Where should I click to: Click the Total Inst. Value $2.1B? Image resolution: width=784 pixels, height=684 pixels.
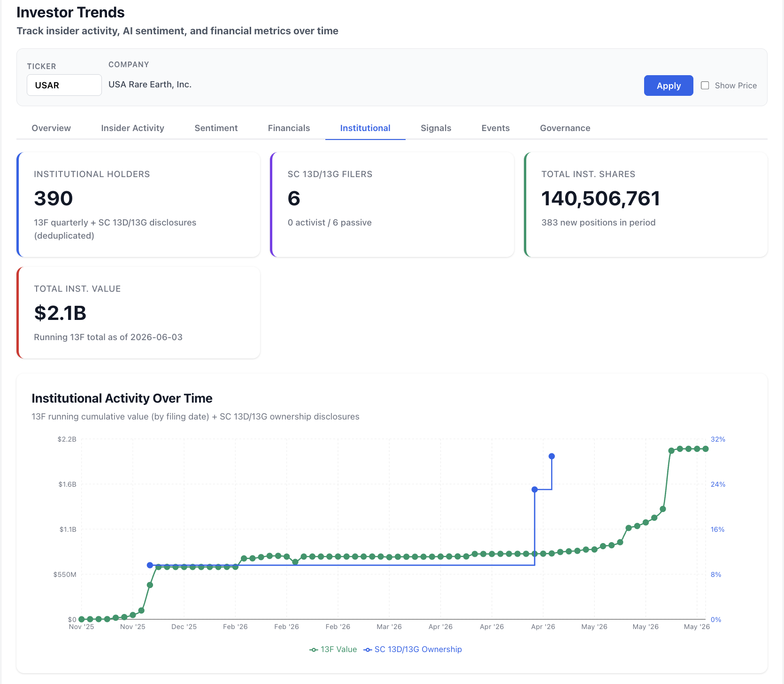click(61, 313)
